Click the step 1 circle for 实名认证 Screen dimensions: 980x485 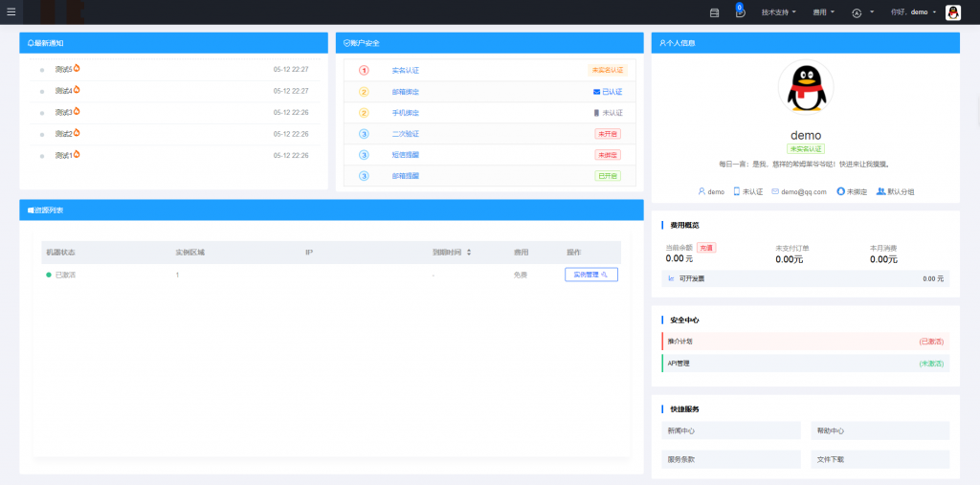pos(364,71)
